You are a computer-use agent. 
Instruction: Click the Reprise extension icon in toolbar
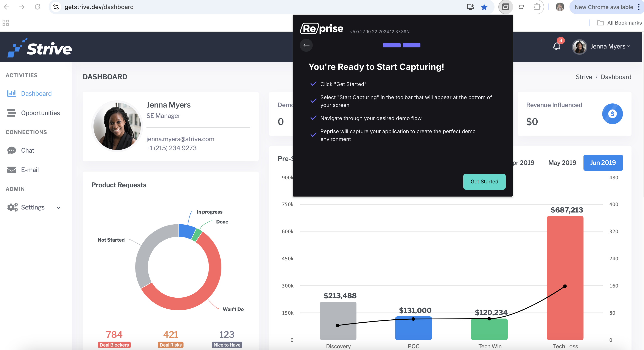coord(506,7)
